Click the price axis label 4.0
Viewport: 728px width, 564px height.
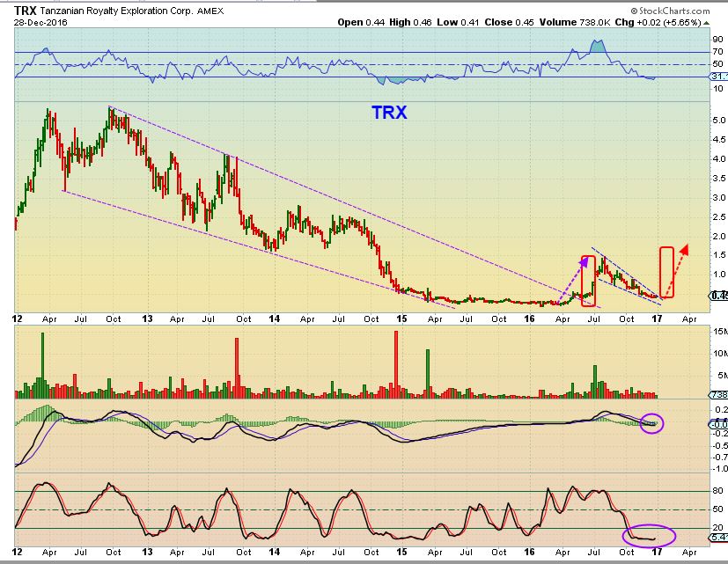(x=718, y=158)
